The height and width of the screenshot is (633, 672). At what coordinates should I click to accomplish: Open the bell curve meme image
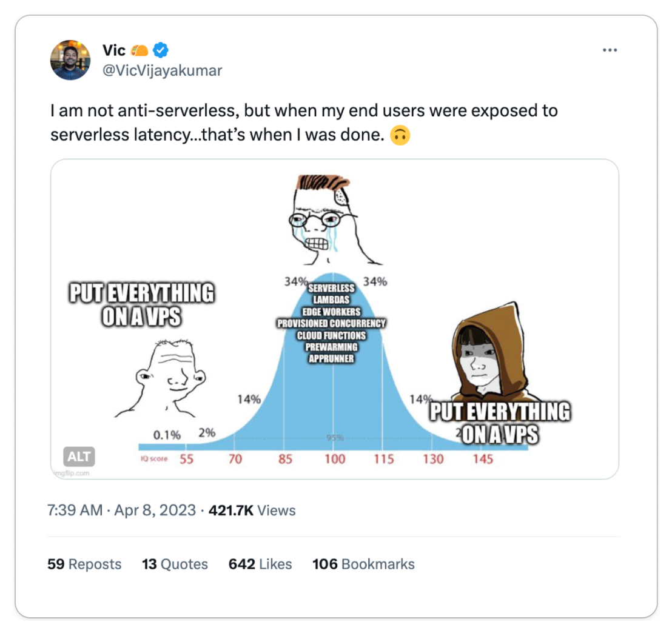pos(335,319)
